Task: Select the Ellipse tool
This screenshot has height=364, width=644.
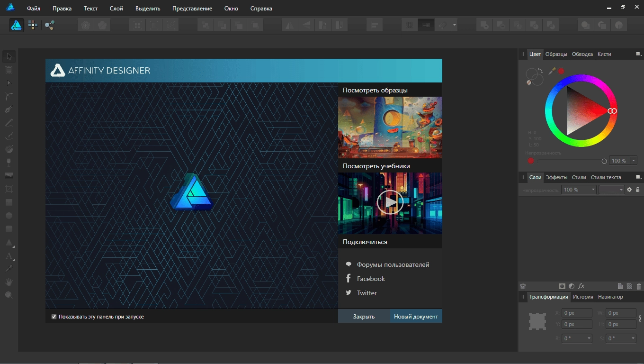Action: tap(9, 216)
